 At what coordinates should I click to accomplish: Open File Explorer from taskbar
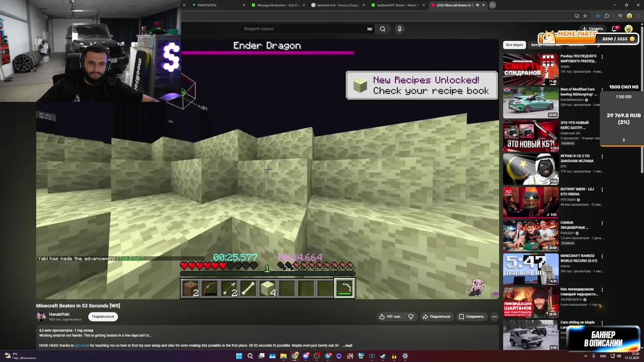click(283, 356)
